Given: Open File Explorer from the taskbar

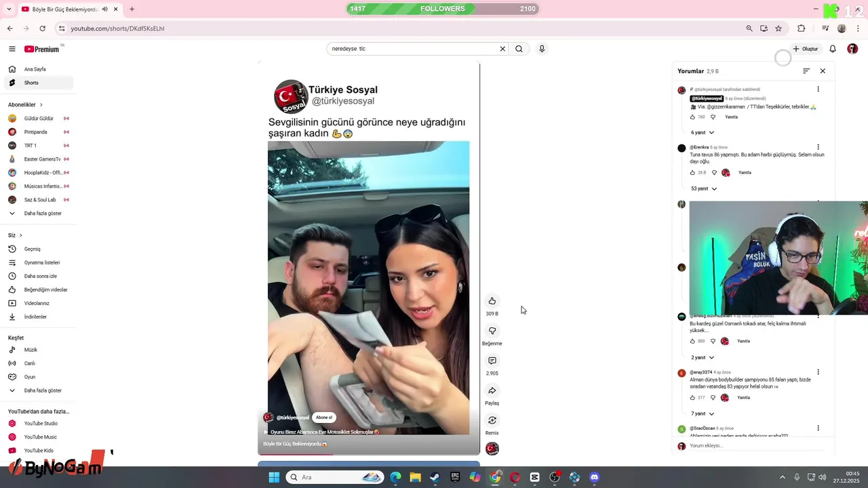Looking at the screenshot, I should 415,477.
